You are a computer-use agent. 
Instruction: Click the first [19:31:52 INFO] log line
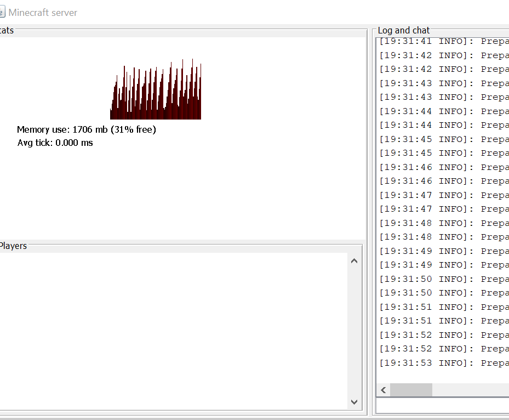pos(444,335)
